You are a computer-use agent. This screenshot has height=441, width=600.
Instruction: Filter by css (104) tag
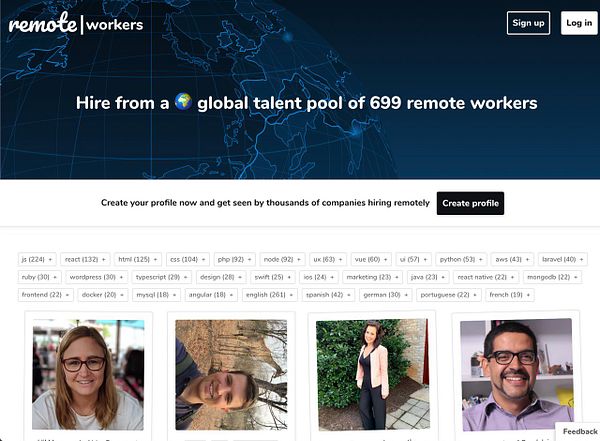point(188,259)
